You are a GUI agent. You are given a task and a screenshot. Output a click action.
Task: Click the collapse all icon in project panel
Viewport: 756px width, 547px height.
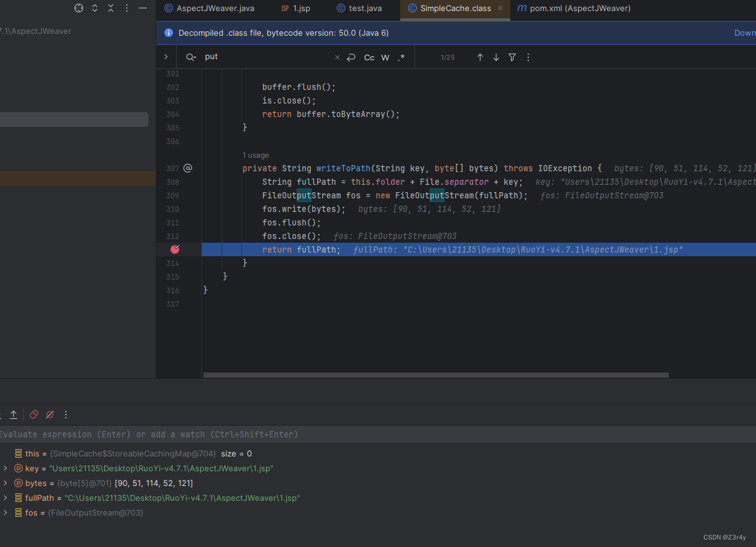[111, 8]
